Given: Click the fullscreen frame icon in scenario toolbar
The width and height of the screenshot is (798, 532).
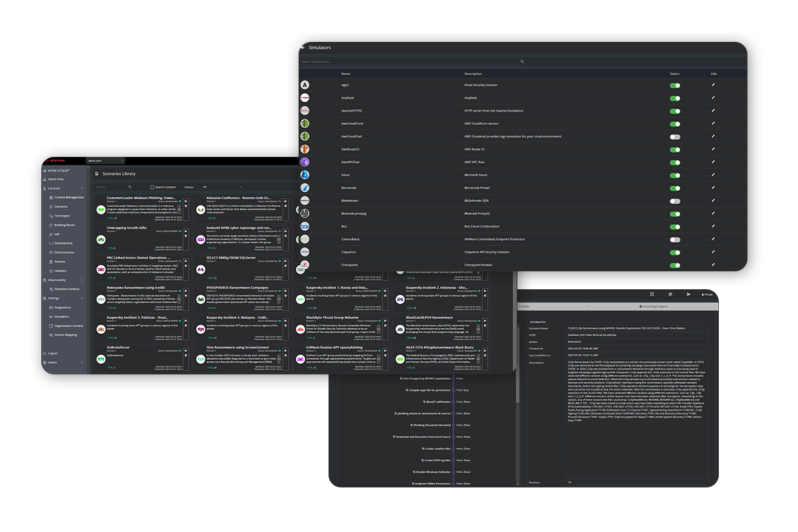Looking at the screenshot, I should [652, 294].
